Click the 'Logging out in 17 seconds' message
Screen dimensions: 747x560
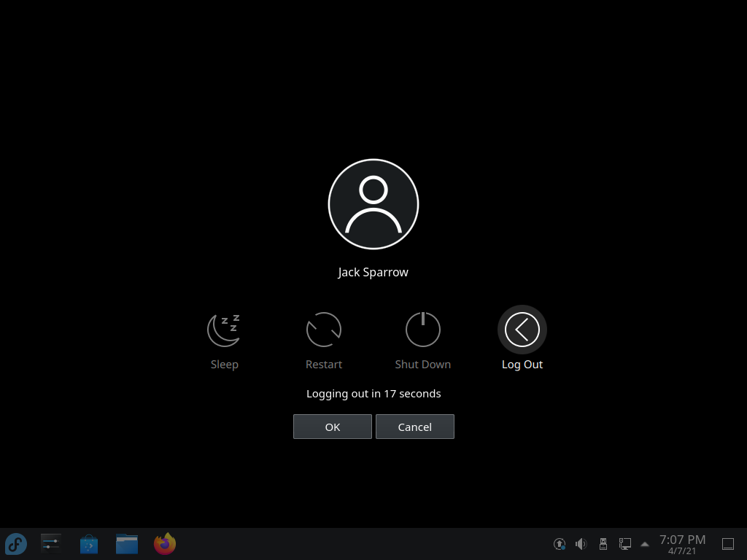pos(373,394)
